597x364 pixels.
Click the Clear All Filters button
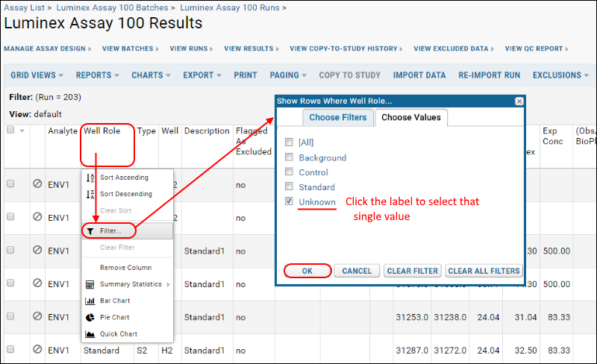pos(484,271)
